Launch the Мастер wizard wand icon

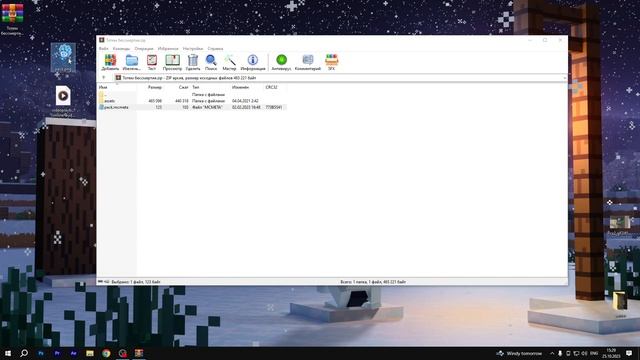229,62
